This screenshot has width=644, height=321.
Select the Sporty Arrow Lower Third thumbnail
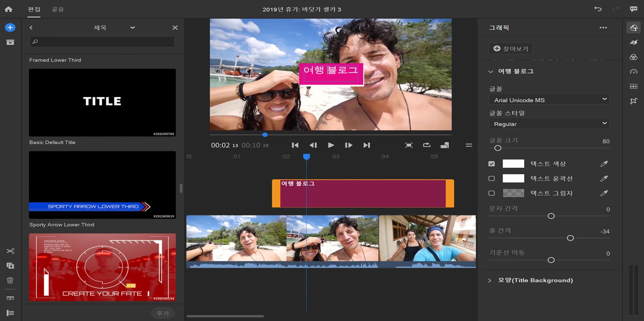coord(102,185)
